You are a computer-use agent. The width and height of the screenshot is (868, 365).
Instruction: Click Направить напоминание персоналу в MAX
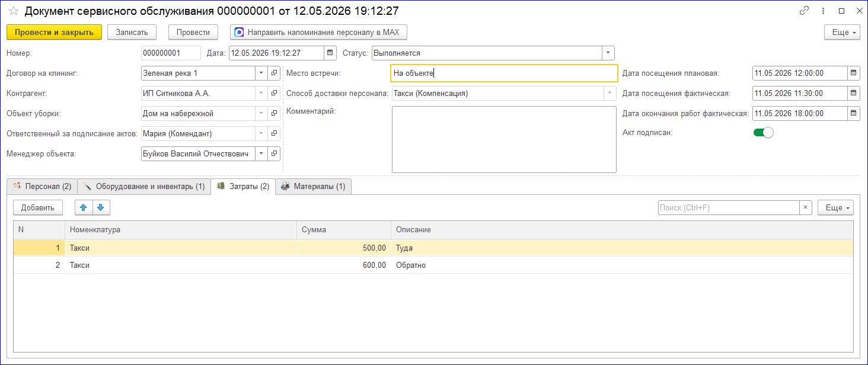[x=318, y=32]
